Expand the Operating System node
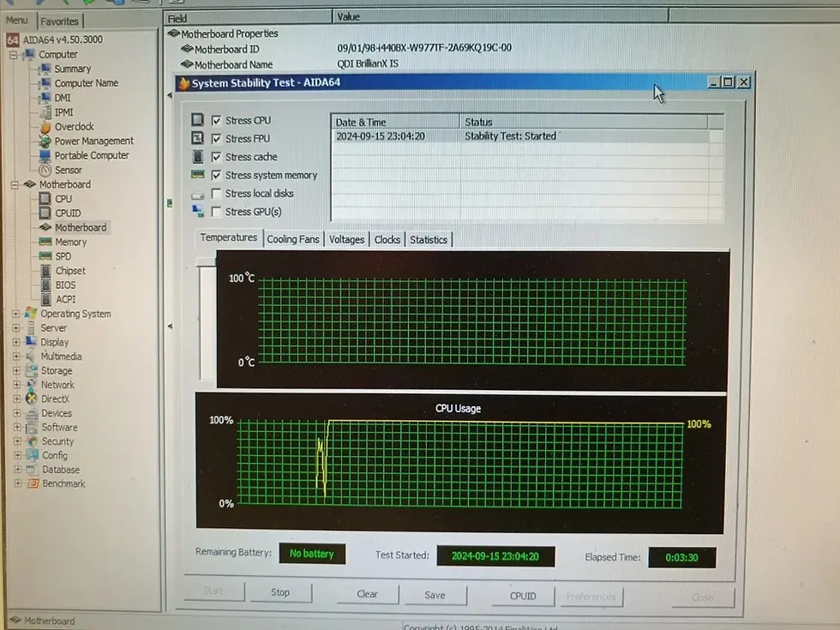Screen dimensions: 840x630 15,314
